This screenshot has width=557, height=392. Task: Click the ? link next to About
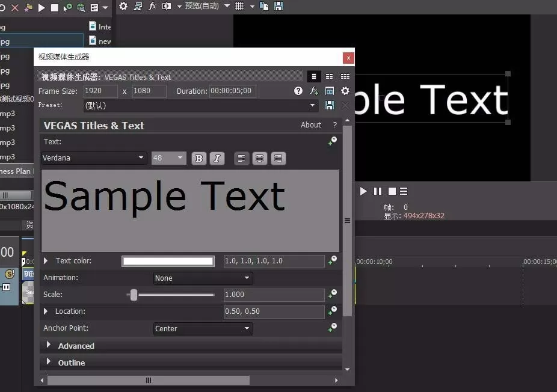(335, 125)
